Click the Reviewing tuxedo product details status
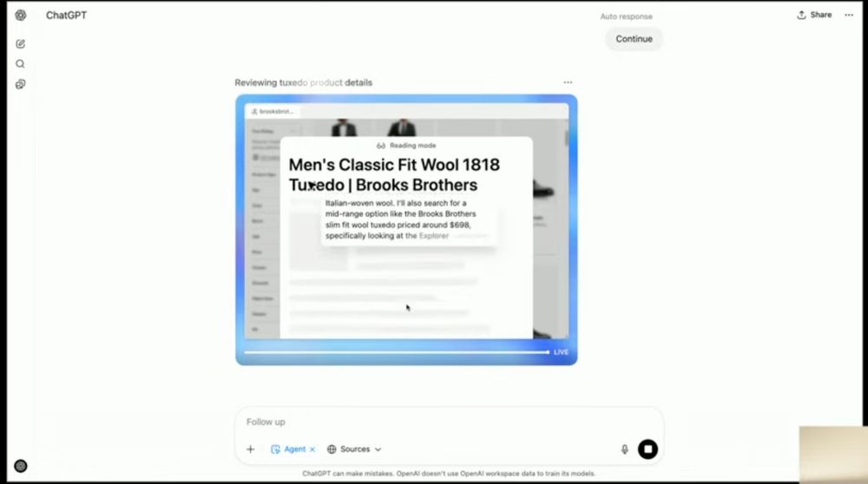 coord(303,82)
